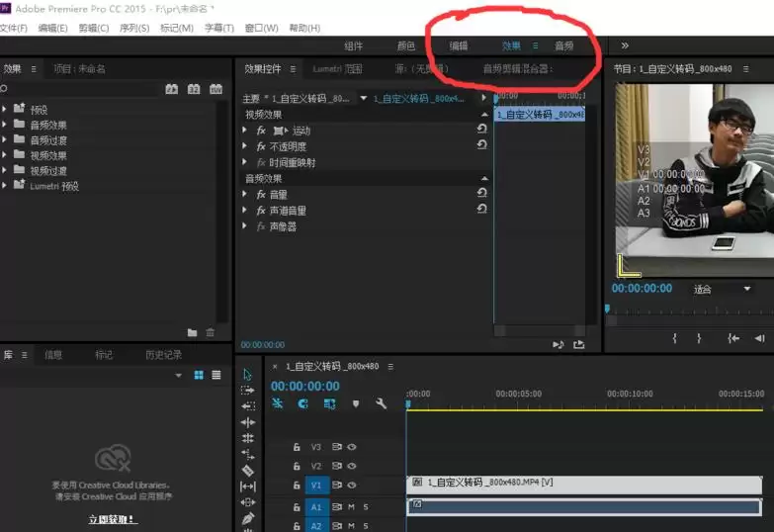
Task: Select the Selection tool in timeline toolbox
Action: click(247, 375)
